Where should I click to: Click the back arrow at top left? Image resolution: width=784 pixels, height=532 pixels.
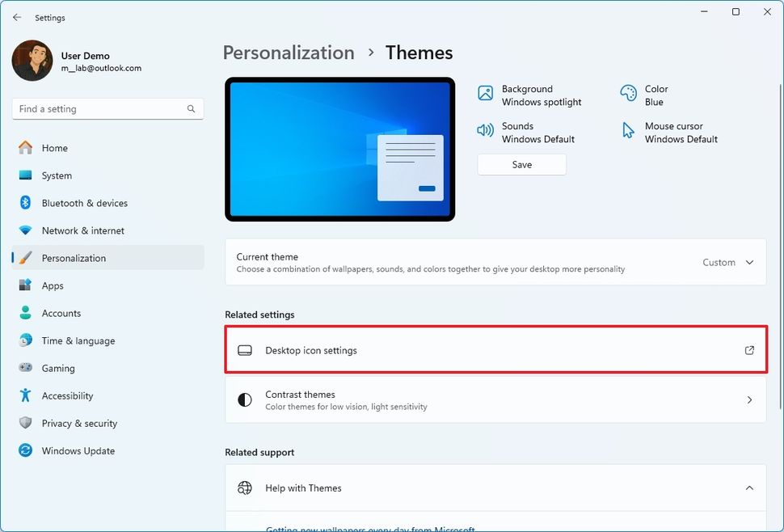15,16
